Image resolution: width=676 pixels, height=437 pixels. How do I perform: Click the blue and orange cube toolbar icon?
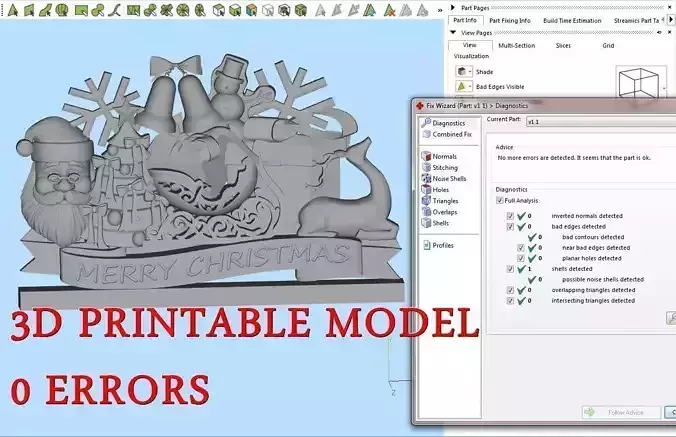point(251,10)
